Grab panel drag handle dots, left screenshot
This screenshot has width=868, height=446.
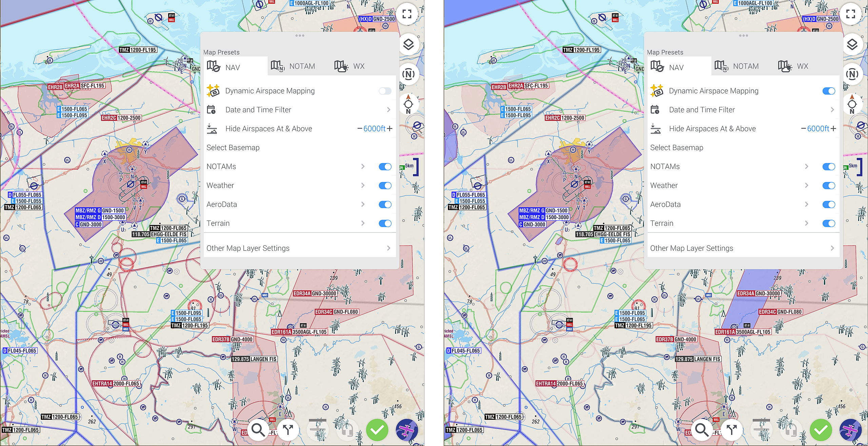point(300,36)
